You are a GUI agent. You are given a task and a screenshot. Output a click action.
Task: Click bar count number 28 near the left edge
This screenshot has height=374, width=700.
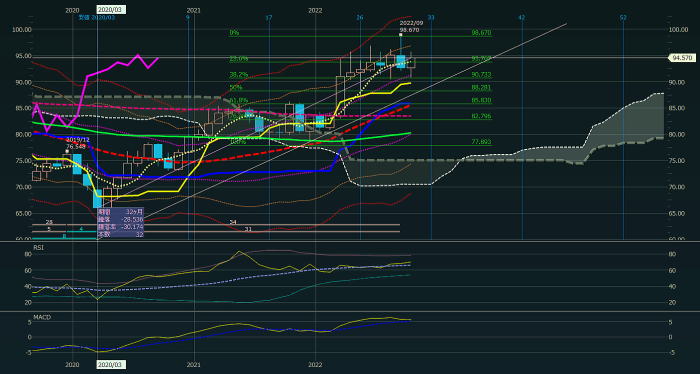pyautogui.click(x=49, y=222)
